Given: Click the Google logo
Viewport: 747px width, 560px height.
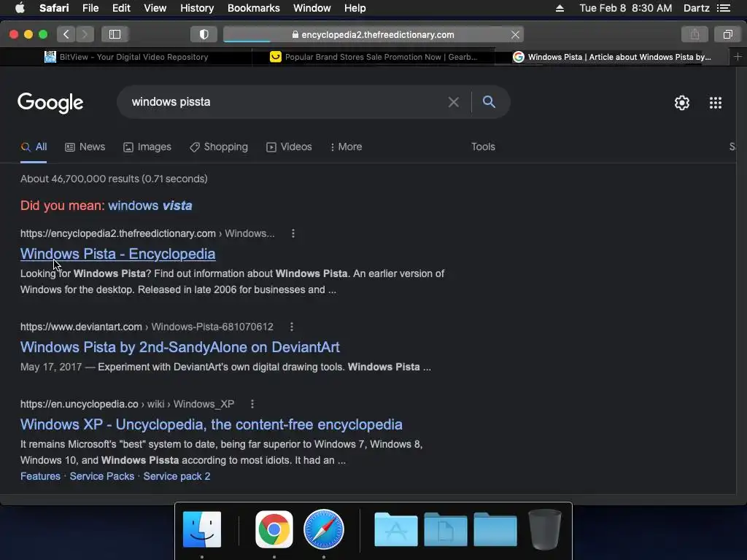Looking at the screenshot, I should coord(50,102).
